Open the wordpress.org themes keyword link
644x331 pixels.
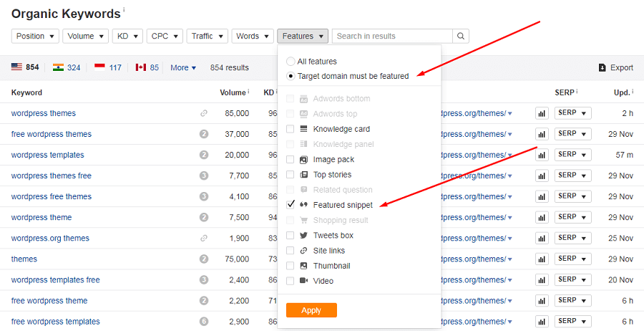point(50,238)
